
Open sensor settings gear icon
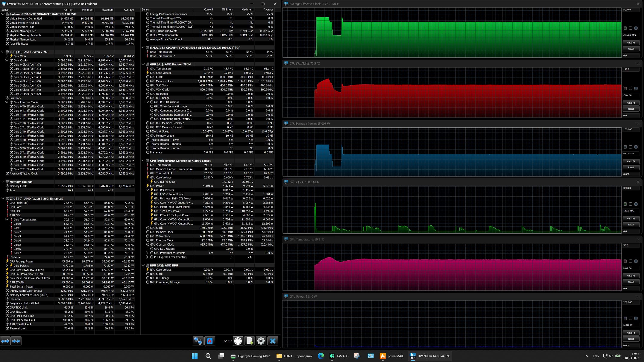tap(261, 341)
